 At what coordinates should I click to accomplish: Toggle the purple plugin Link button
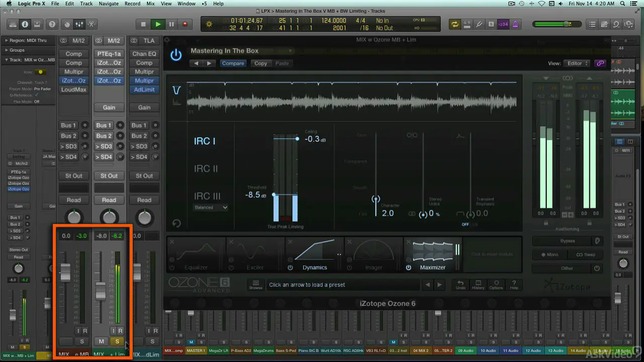tap(600, 63)
